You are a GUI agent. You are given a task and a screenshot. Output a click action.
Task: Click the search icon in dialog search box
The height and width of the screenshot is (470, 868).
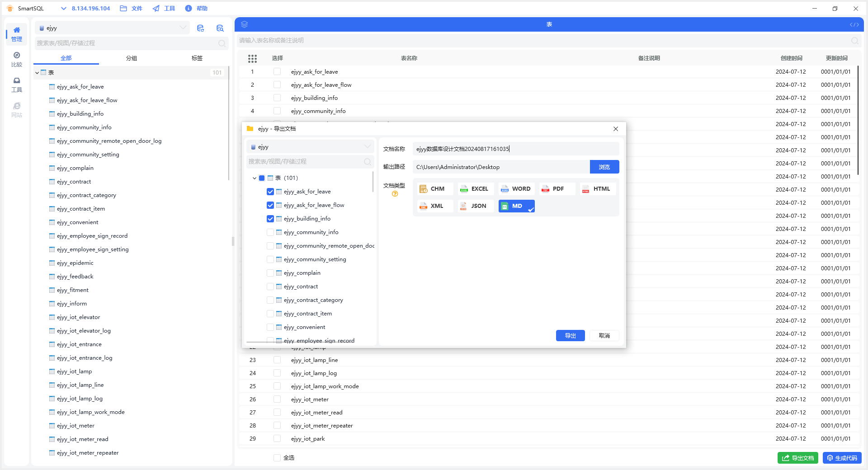(368, 162)
